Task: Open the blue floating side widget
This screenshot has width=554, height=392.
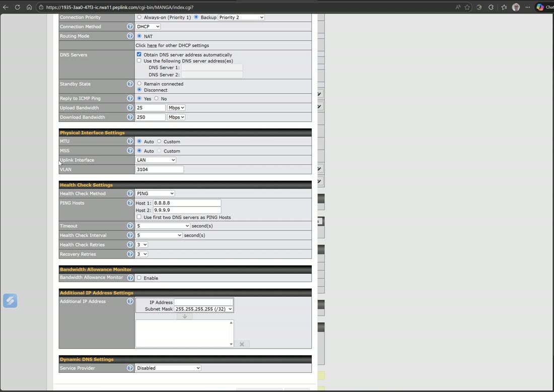Action: (10, 300)
